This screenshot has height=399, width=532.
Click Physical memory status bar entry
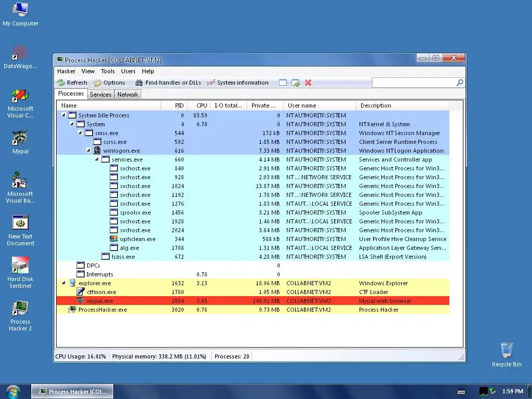coord(159,356)
